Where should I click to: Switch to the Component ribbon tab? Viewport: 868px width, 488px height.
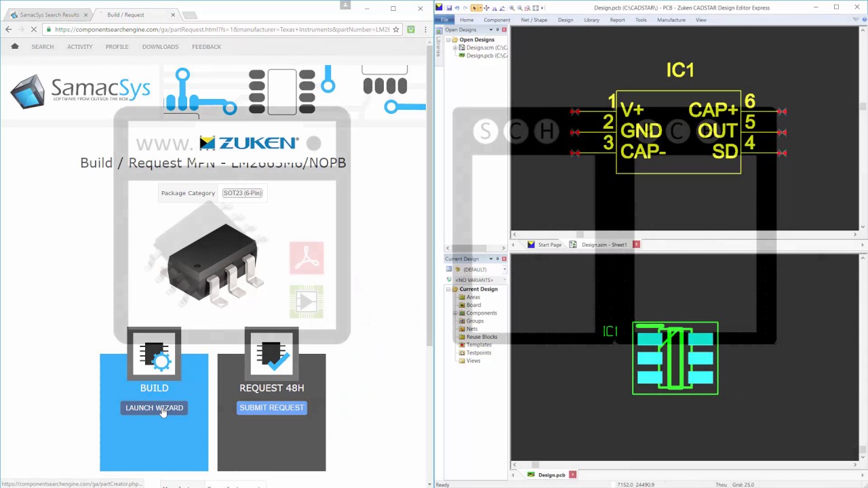point(497,20)
